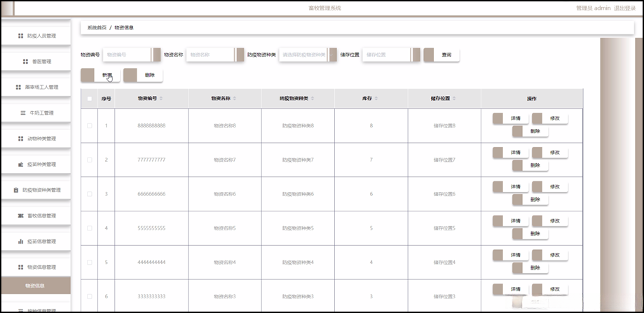
Task: Expand 兽医管理 in the sidebar
Action: coord(36,61)
